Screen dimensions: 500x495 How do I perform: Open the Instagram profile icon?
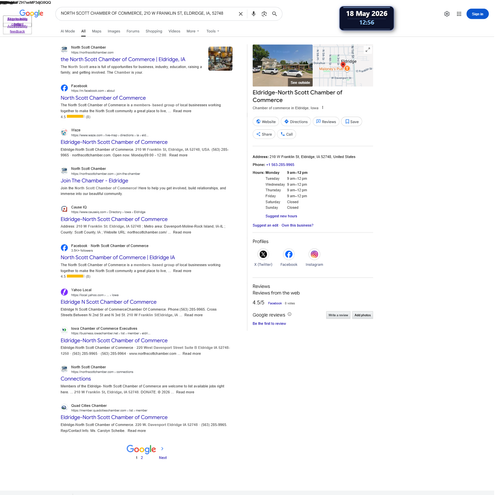click(x=314, y=254)
